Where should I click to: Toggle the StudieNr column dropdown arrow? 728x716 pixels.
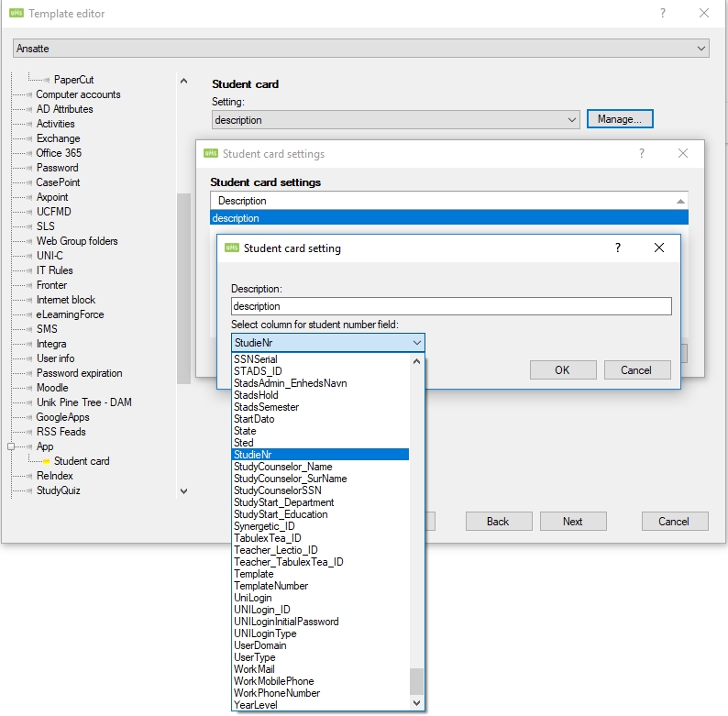point(417,343)
